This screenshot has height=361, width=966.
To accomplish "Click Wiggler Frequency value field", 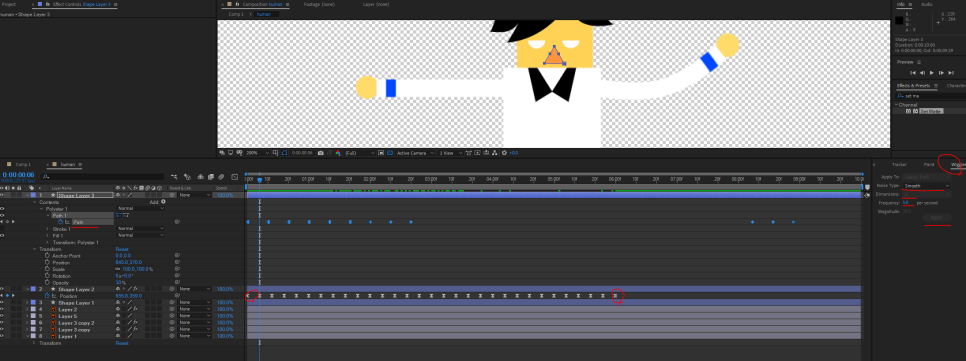I will (906, 202).
